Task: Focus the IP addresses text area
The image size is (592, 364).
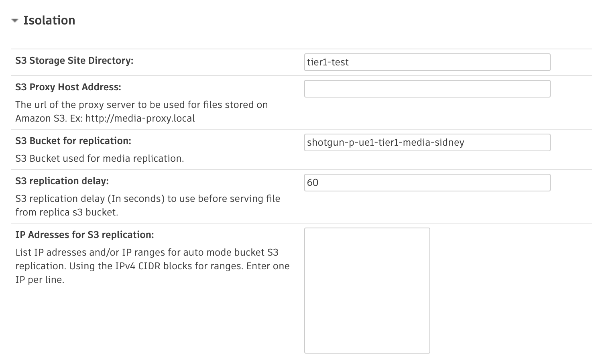Action: (x=367, y=290)
